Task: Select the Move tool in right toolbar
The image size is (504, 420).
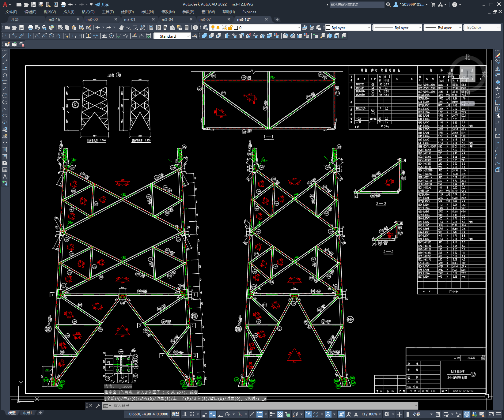Action: point(498,89)
